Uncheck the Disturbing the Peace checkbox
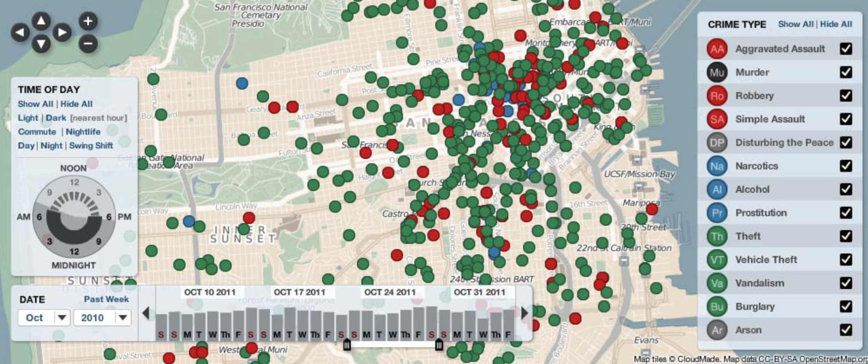 (x=846, y=142)
